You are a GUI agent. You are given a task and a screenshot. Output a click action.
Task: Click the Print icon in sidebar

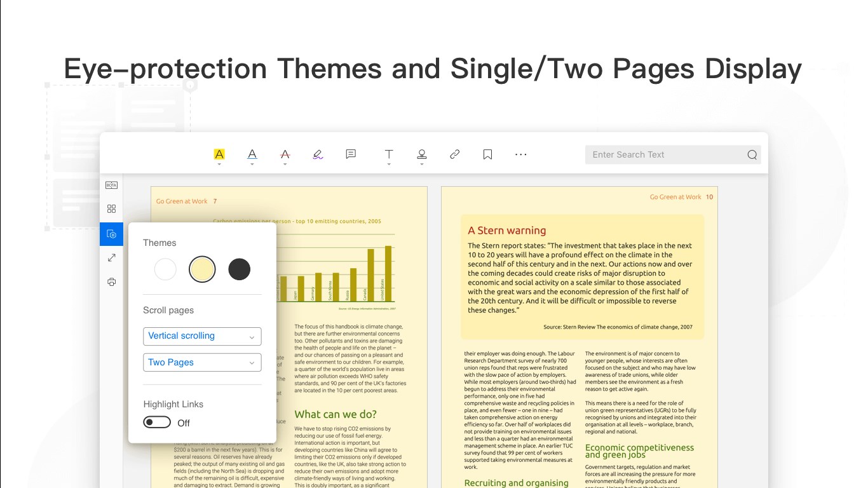(112, 281)
